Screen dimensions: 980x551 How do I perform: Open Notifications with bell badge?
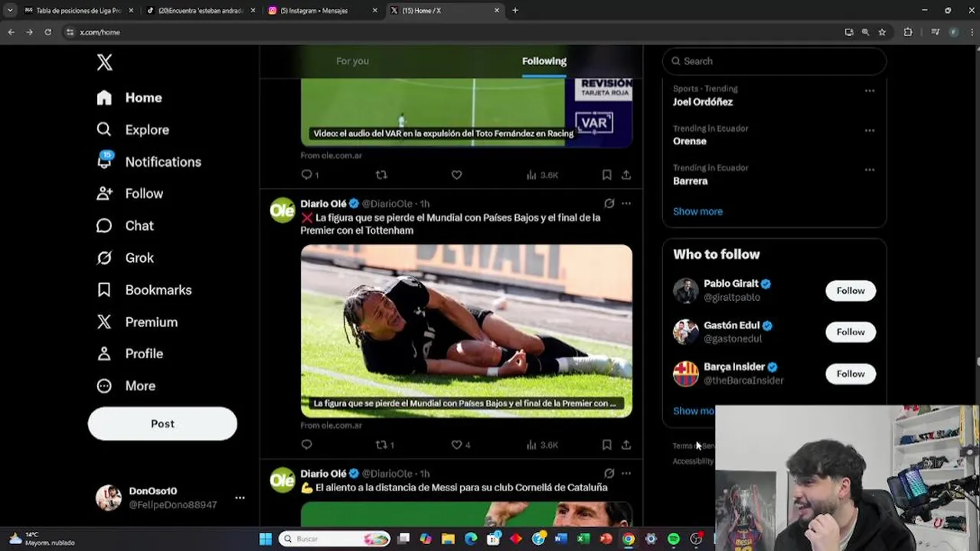[x=149, y=162]
